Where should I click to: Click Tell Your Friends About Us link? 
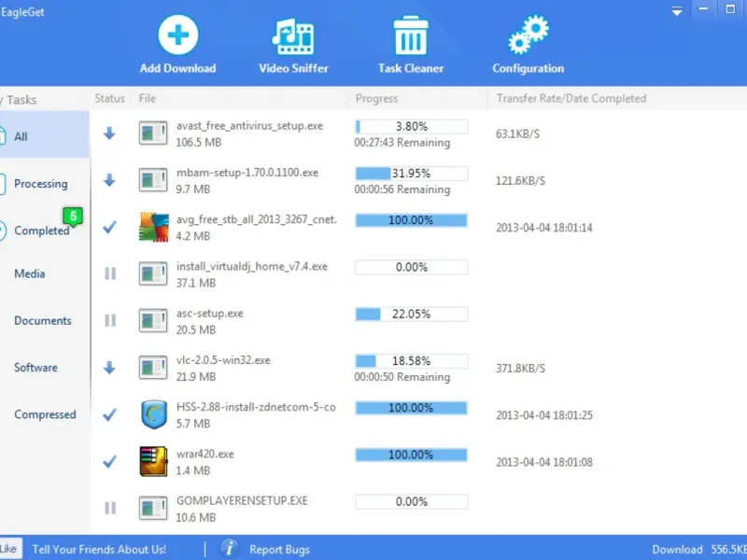pyautogui.click(x=99, y=550)
